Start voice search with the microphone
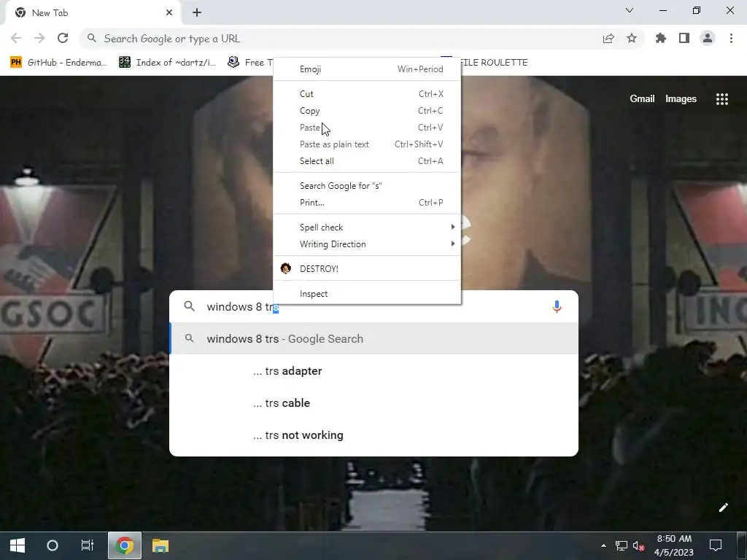This screenshot has width=747, height=560. [557, 307]
